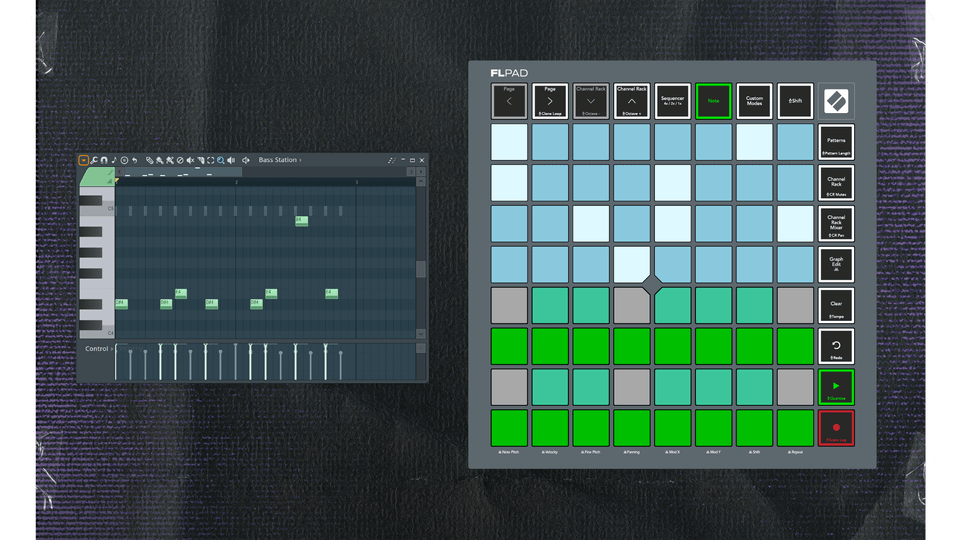Open Patterns on FLPAD side column
The image size is (960, 540).
click(836, 142)
